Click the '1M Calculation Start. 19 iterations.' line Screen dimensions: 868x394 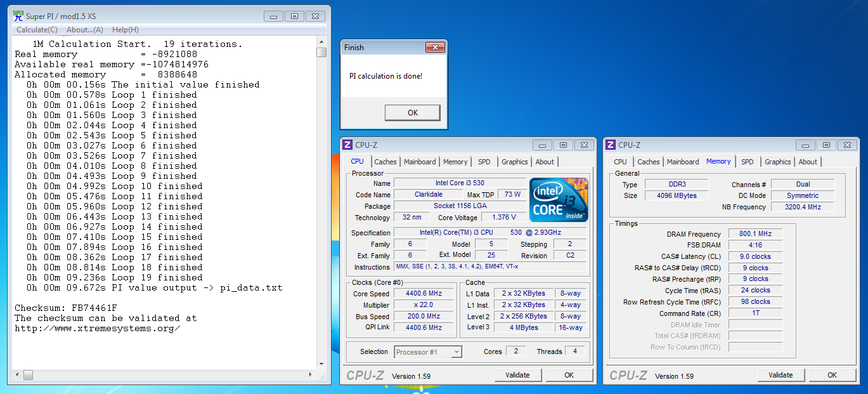click(x=137, y=44)
